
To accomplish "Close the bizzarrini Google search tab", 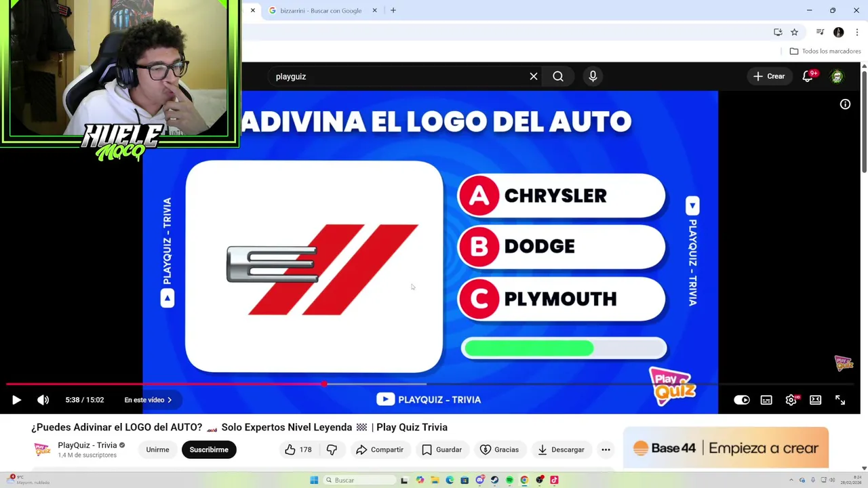I will pyautogui.click(x=374, y=10).
